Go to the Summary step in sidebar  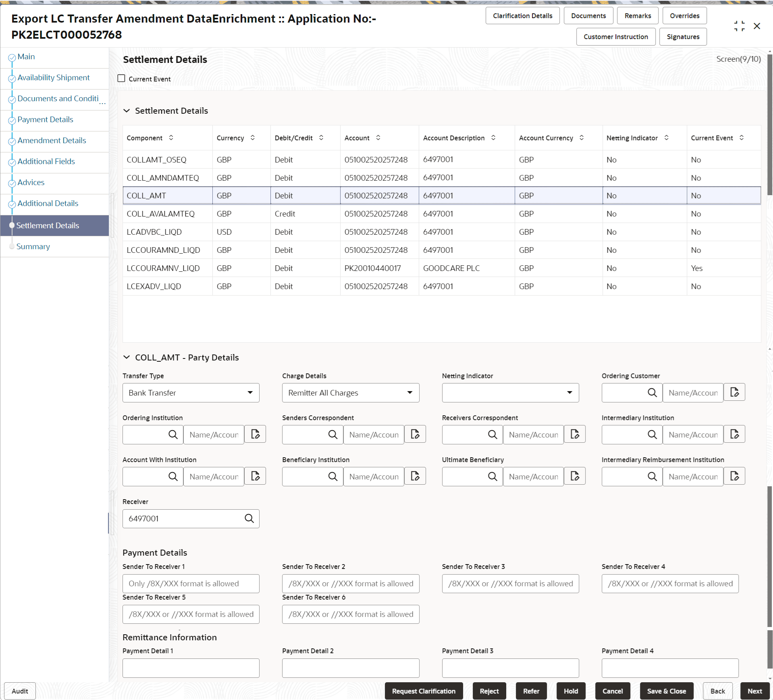(x=33, y=246)
